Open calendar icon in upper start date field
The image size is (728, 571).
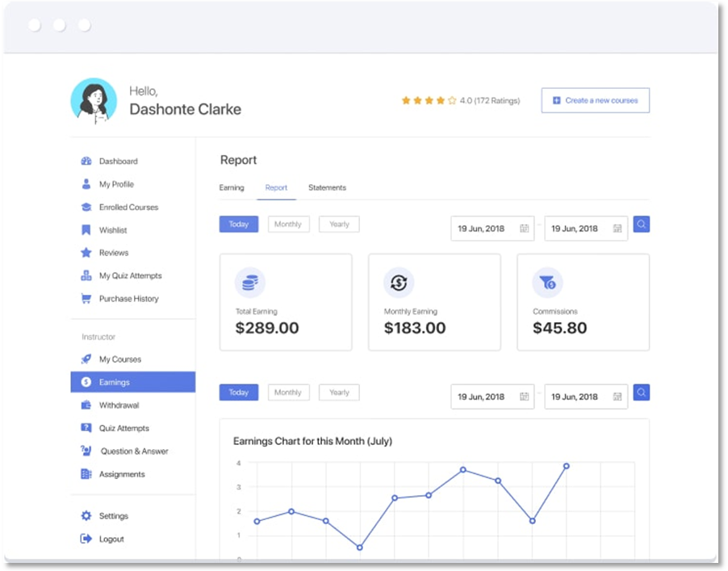[x=524, y=229]
